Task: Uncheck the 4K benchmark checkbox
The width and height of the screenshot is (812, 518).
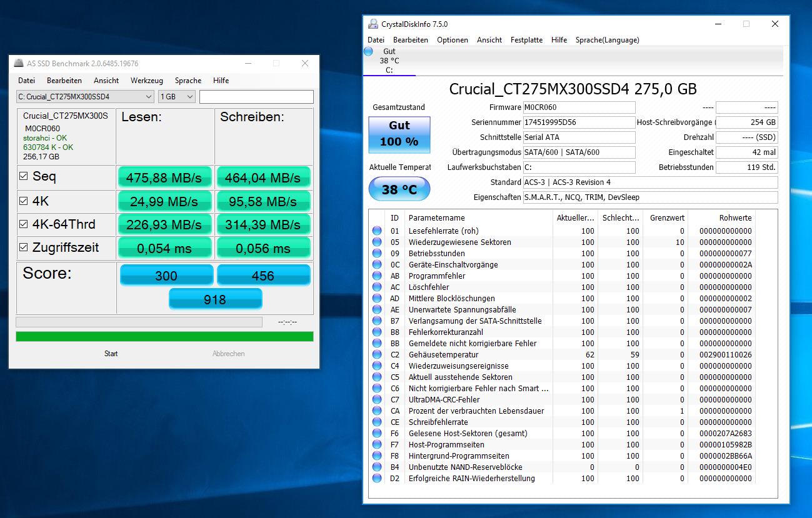Action: click(x=24, y=201)
